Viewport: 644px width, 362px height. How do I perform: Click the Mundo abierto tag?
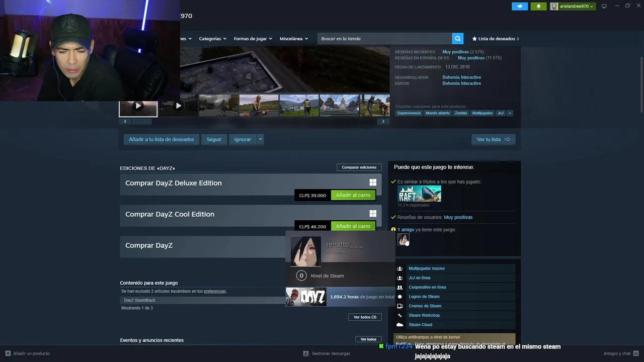pos(438,113)
